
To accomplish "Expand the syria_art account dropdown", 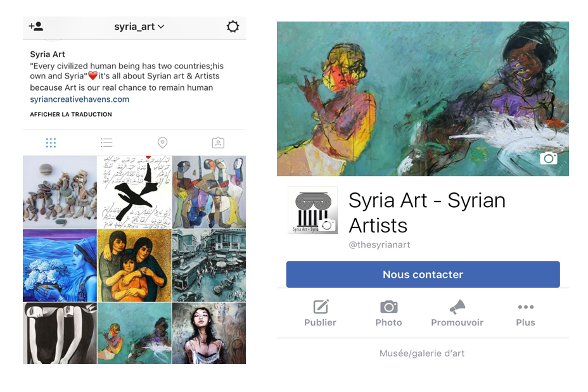I will tap(139, 27).
